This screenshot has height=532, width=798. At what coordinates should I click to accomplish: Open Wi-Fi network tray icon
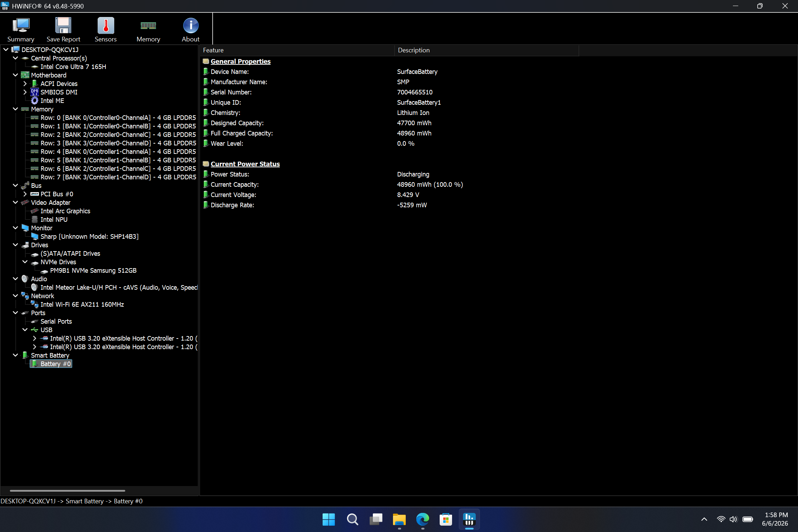tap(721, 519)
